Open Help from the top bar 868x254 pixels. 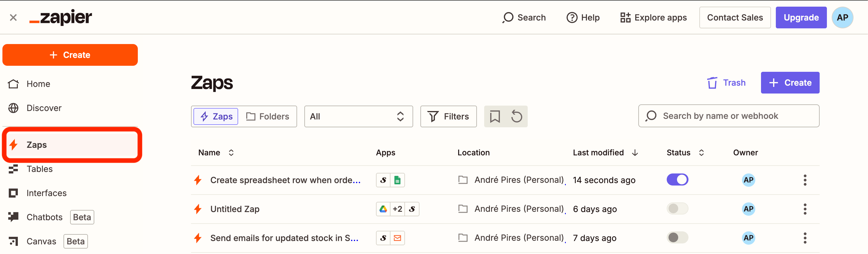coord(583,17)
